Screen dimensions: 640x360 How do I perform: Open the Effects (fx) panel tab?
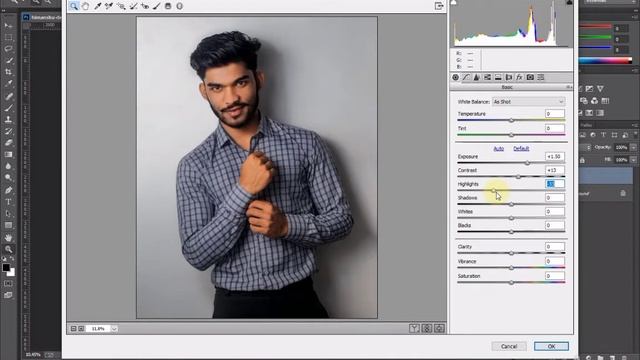(519, 77)
